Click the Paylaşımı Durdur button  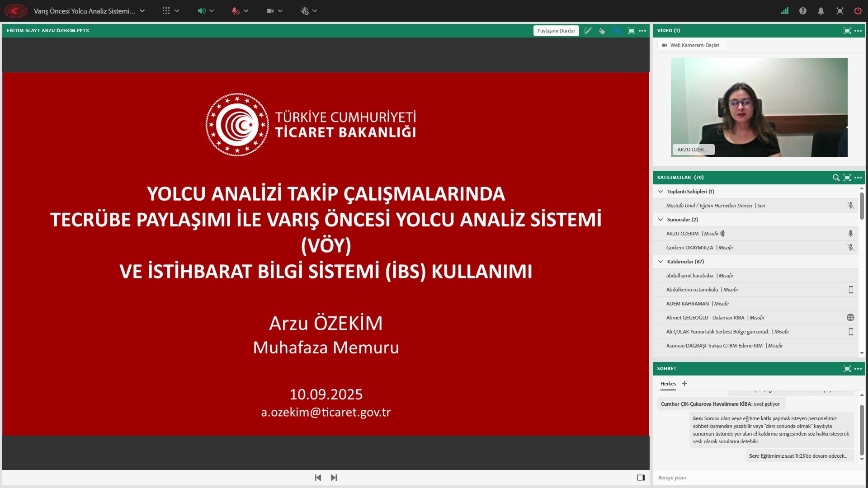556,31
